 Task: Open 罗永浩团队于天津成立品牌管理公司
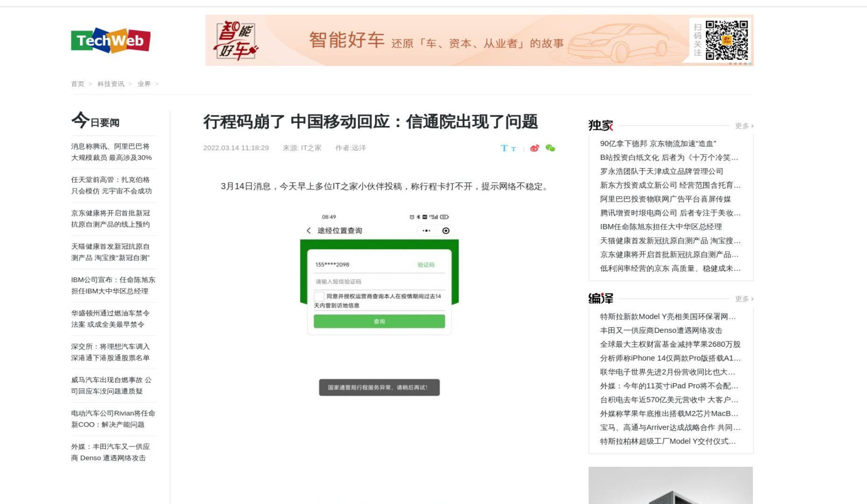[662, 171]
